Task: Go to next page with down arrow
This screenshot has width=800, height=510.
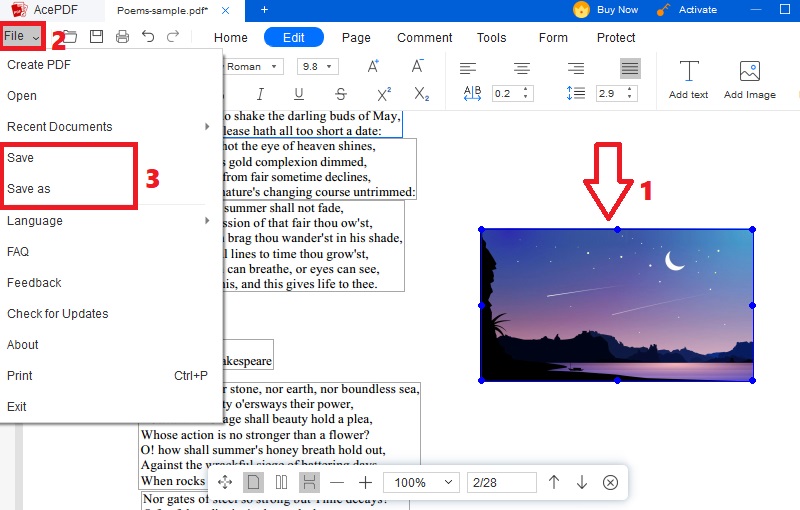Action: point(582,482)
